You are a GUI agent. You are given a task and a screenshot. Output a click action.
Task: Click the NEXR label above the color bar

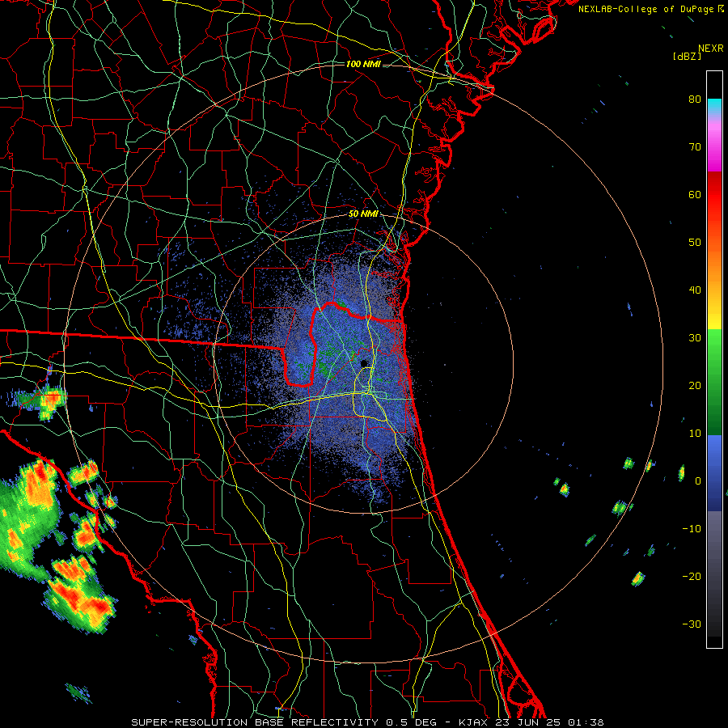711,49
